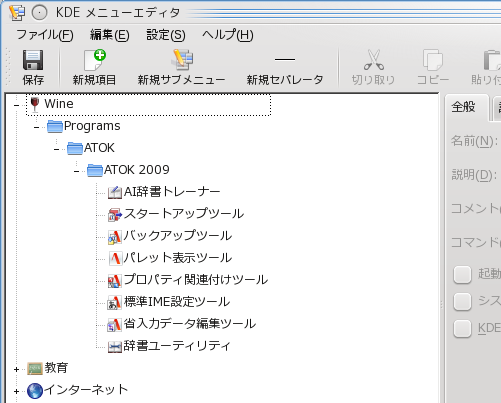501x403 pixels.
Task: Select バックアップツール in the tree
Action: coord(178,236)
